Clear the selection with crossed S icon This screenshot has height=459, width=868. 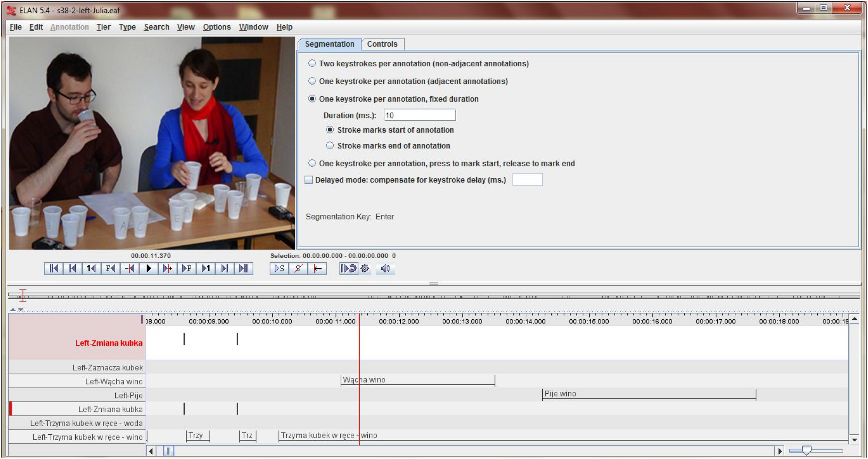[298, 269]
